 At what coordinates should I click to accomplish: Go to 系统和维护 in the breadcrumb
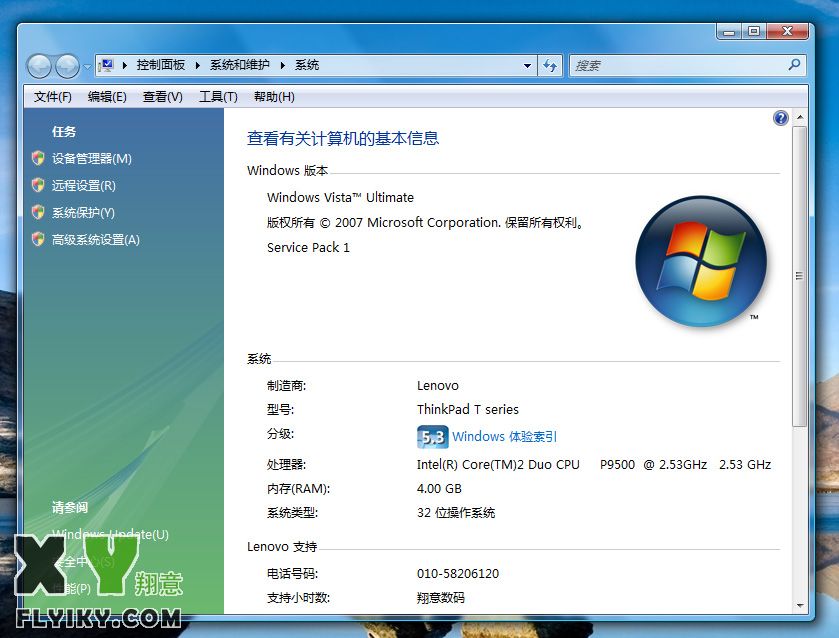(239, 65)
